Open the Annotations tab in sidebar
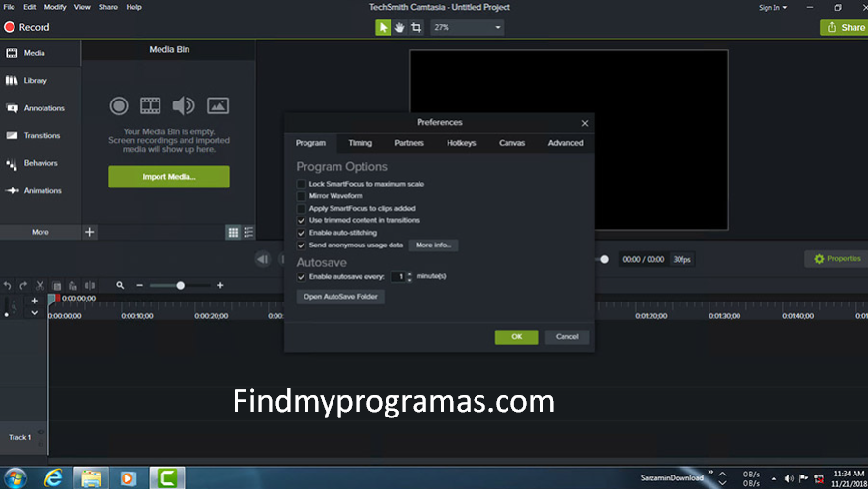Image resolution: width=868 pixels, height=489 pixels. point(41,108)
